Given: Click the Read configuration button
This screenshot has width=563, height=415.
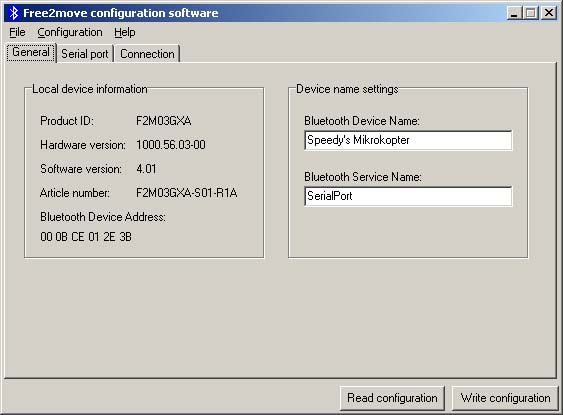Looking at the screenshot, I should pyautogui.click(x=392, y=398).
